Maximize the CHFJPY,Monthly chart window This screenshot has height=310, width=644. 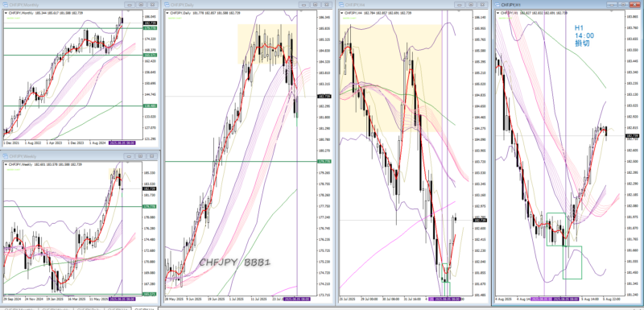point(141,5)
